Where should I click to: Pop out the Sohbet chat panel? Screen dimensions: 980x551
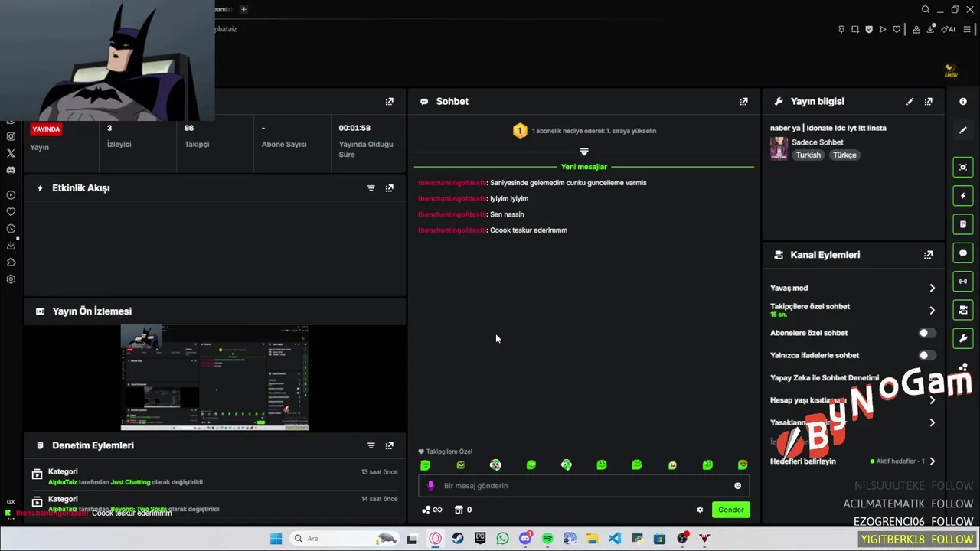coord(743,101)
